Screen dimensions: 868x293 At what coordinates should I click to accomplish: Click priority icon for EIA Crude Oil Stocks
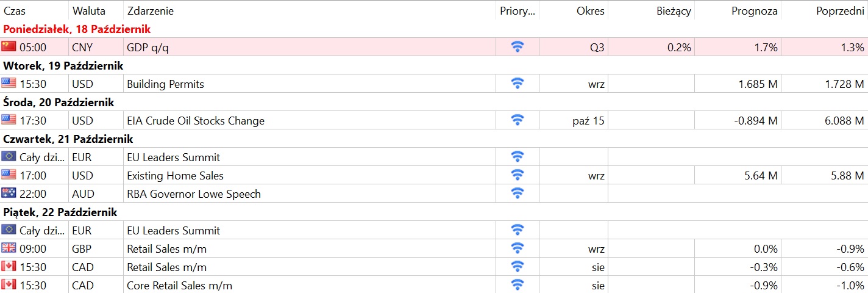(517, 120)
